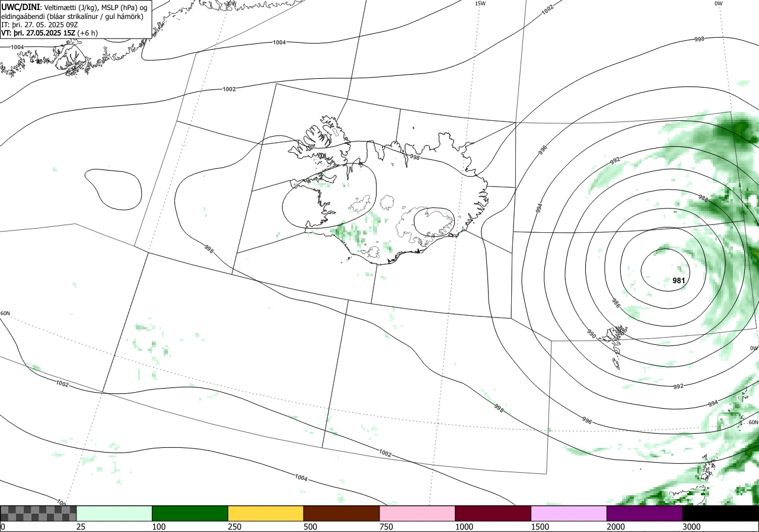Viewport: 759px width, 532px height.
Task: Click the pink 750–1000 legend swatch
Action: point(417,513)
